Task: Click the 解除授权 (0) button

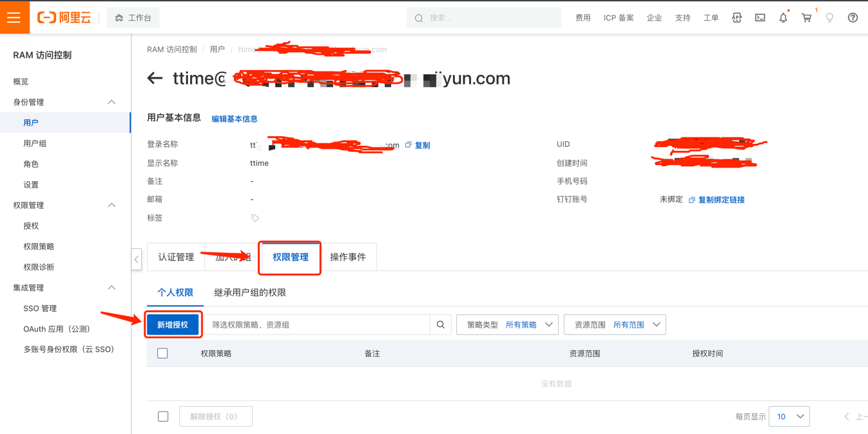Action: (x=216, y=417)
